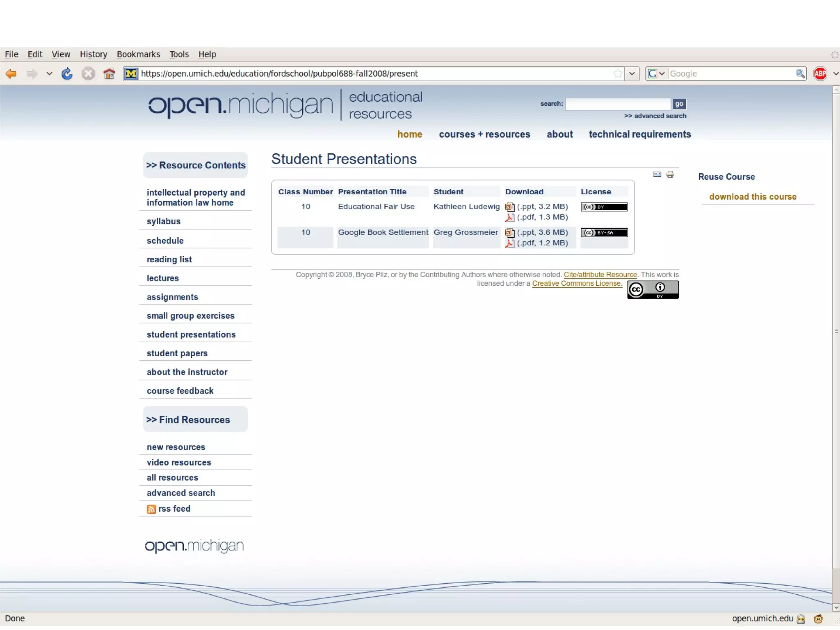This screenshot has width=840, height=630.
Task: Click the vertical scrollbar down arrow
Action: tap(836, 607)
